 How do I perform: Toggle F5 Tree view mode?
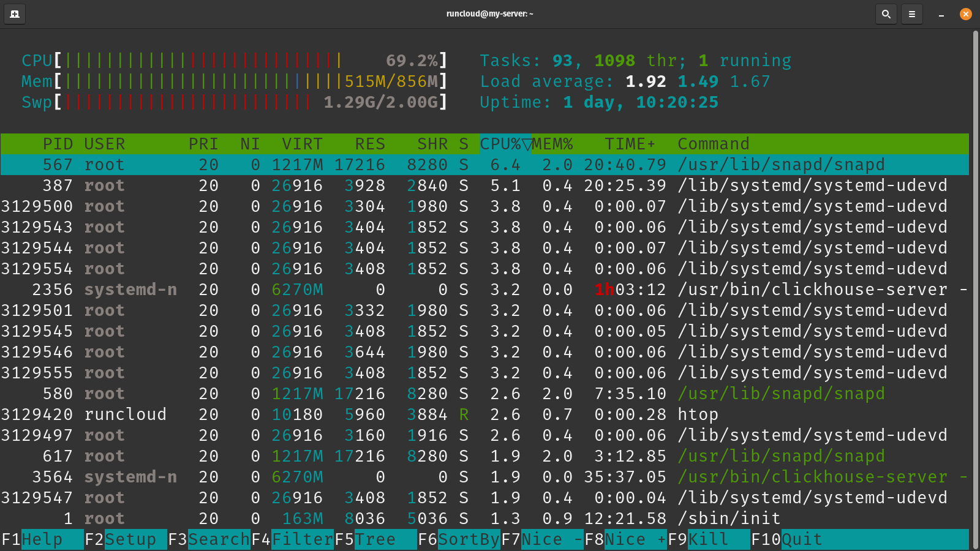tap(375, 539)
